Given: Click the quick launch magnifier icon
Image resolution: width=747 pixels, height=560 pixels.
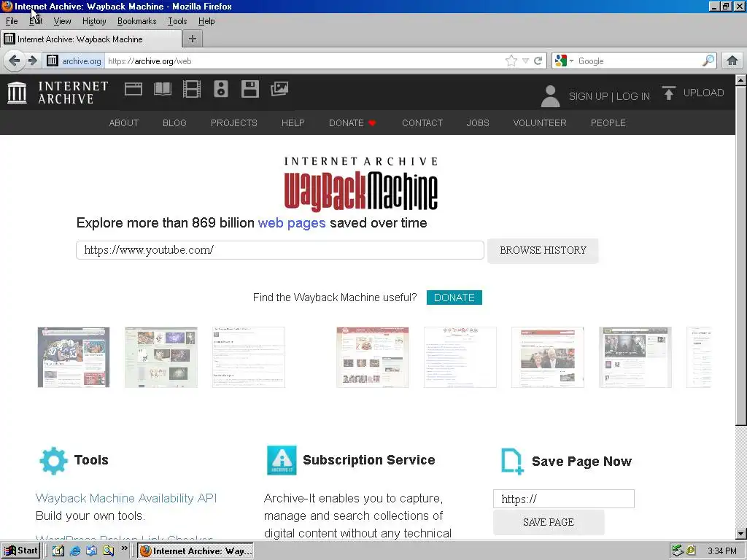Looking at the screenshot, I should [x=108, y=551].
